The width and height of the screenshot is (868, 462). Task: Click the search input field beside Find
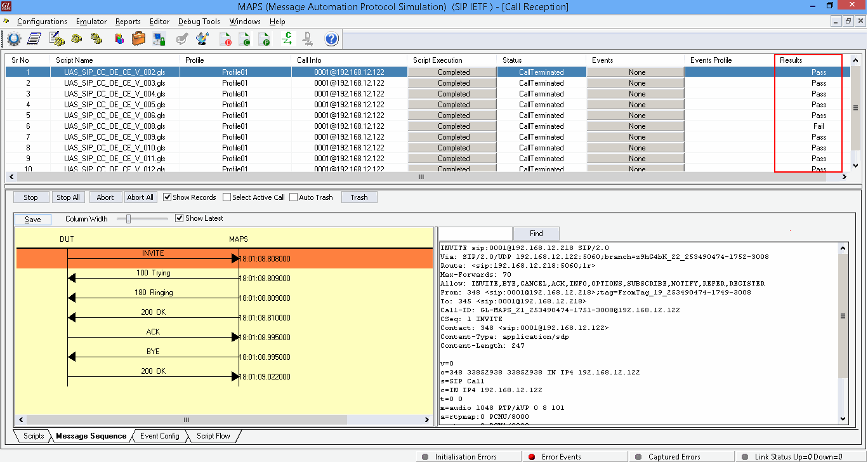coord(475,234)
